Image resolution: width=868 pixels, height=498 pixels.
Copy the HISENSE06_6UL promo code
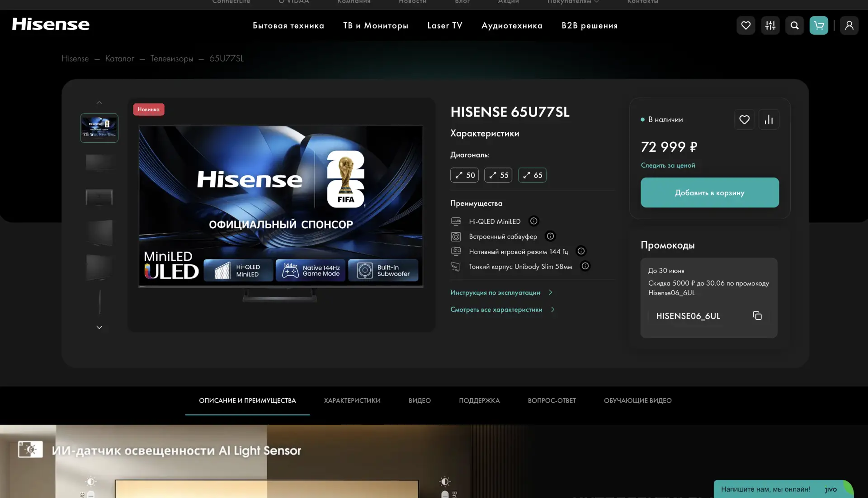coord(757,316)
